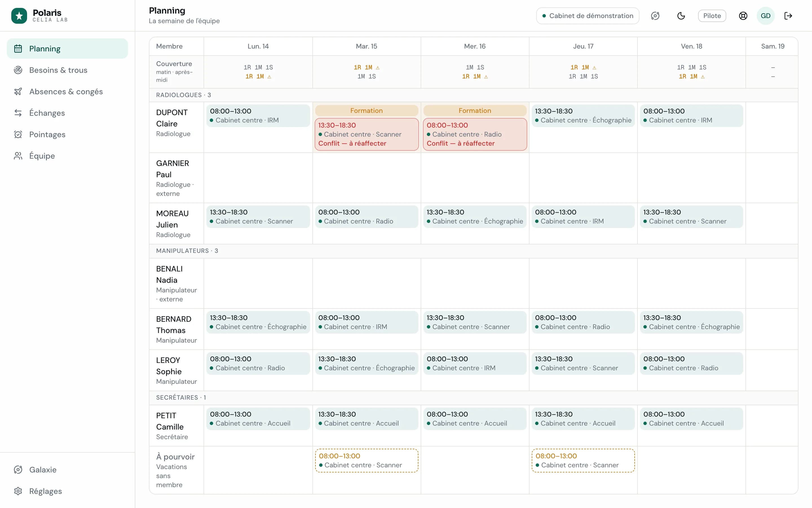This screenshot has width=812, height=508.
Task: Click the Polaris star logo icon
Action: click(19, 16)
